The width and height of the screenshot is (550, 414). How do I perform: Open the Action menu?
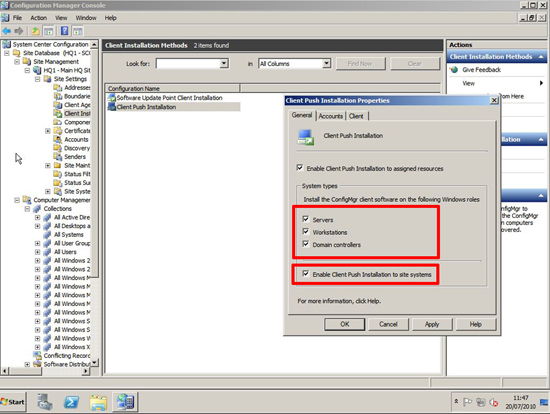[x=39, y=18]
